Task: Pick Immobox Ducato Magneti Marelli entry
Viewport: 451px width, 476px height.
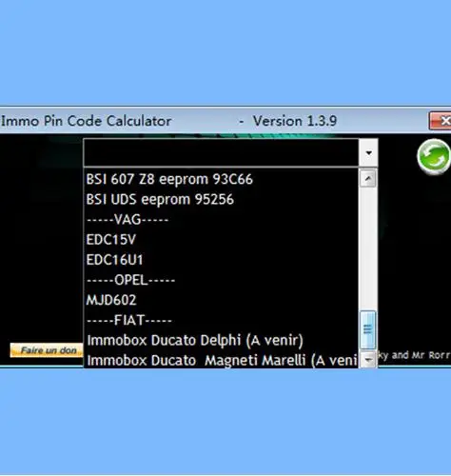Action: (221, 360)
